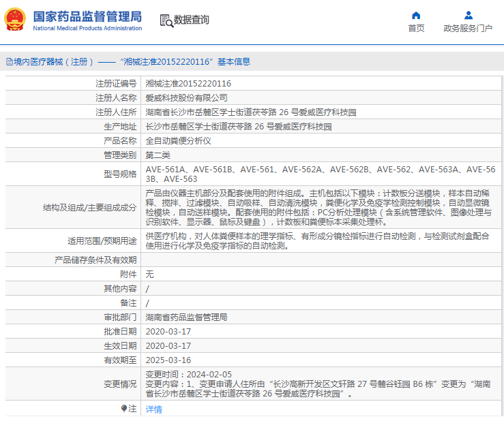504x421 pixels.
Task: Click 国家药品监督管理局 site title
Action: tap(87, 16)
